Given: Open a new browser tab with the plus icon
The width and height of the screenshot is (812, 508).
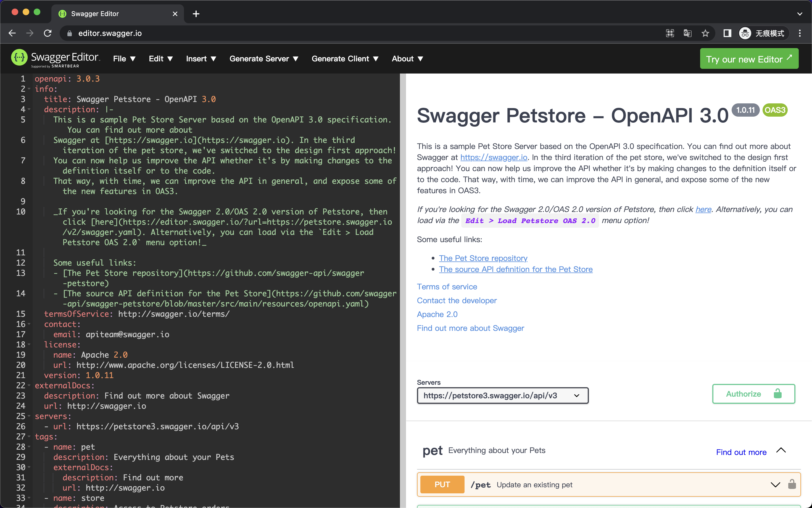Looking at the screenshot, I should pos(196,14).
